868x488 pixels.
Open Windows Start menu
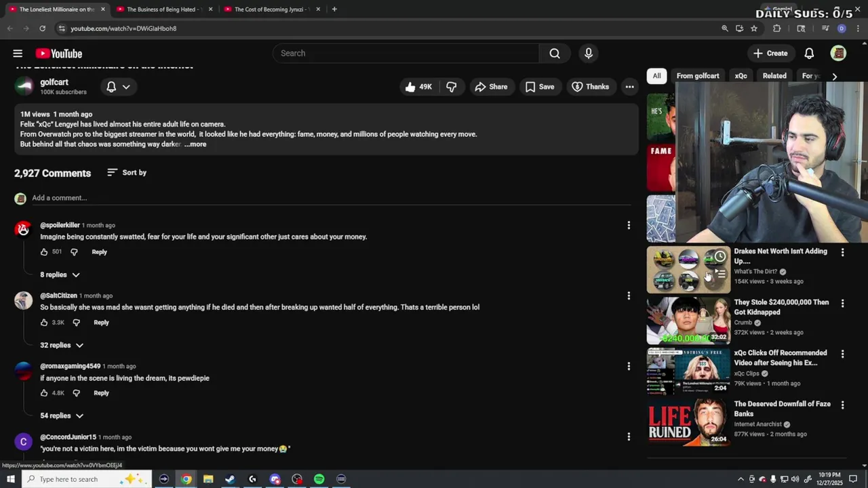[10, 479]
